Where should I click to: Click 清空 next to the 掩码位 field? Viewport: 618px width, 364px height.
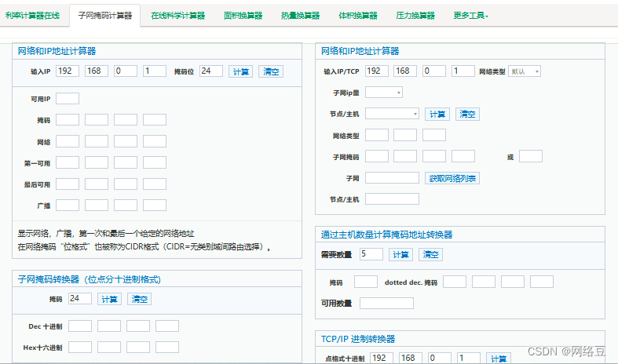click(270, 71)
